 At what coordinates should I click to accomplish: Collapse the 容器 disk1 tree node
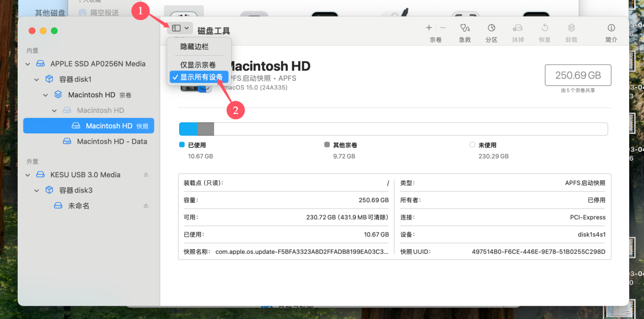[37, 80]
